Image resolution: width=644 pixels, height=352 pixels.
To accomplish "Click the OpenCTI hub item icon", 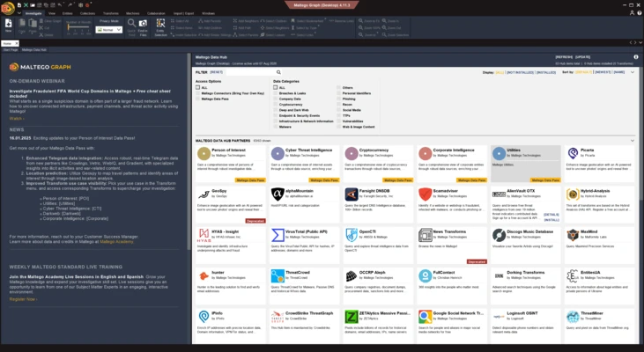I will pyautogui.click(x=352, y=235).
